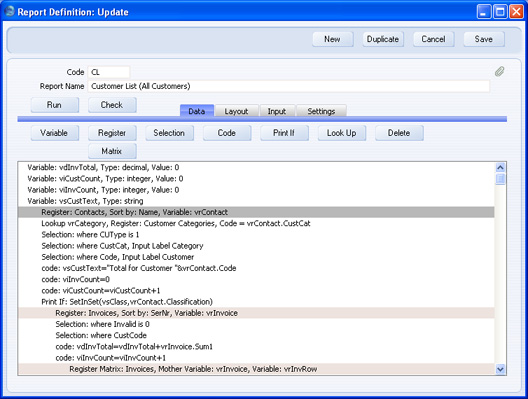Image resolution: width=528 pixels, height=399 pixels.
Task: Select the 'Register: Invoices' line
Action: click(x=256, y=313)
